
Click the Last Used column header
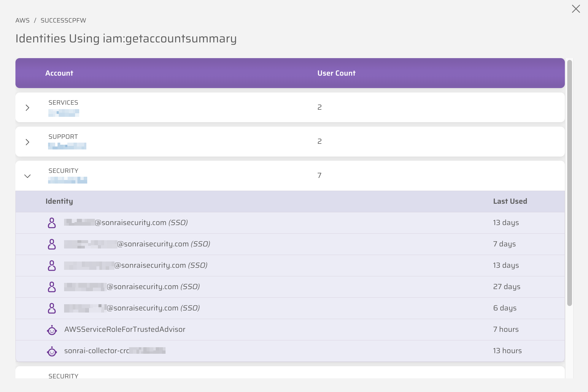click(x=510, y=201)
